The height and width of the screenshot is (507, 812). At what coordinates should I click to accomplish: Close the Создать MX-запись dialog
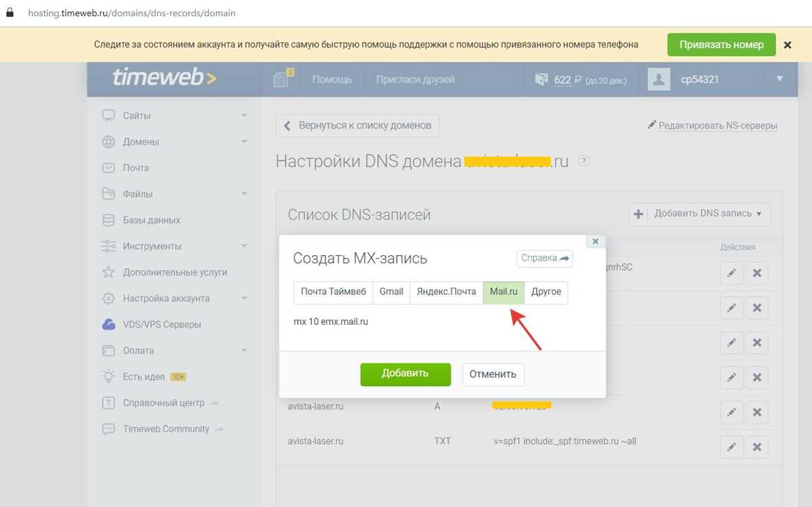coord(595,241)
